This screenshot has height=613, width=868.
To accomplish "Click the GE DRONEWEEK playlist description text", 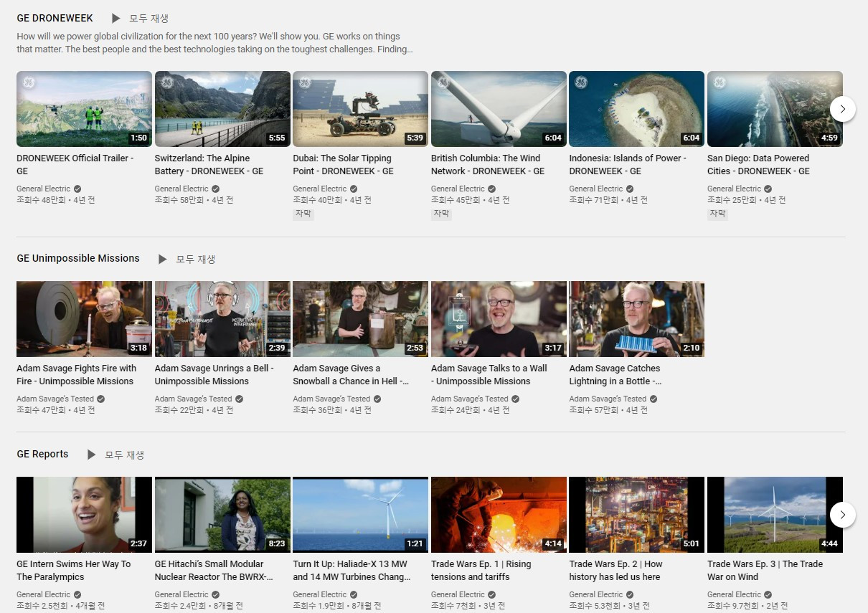I will (x=214, y=43).
